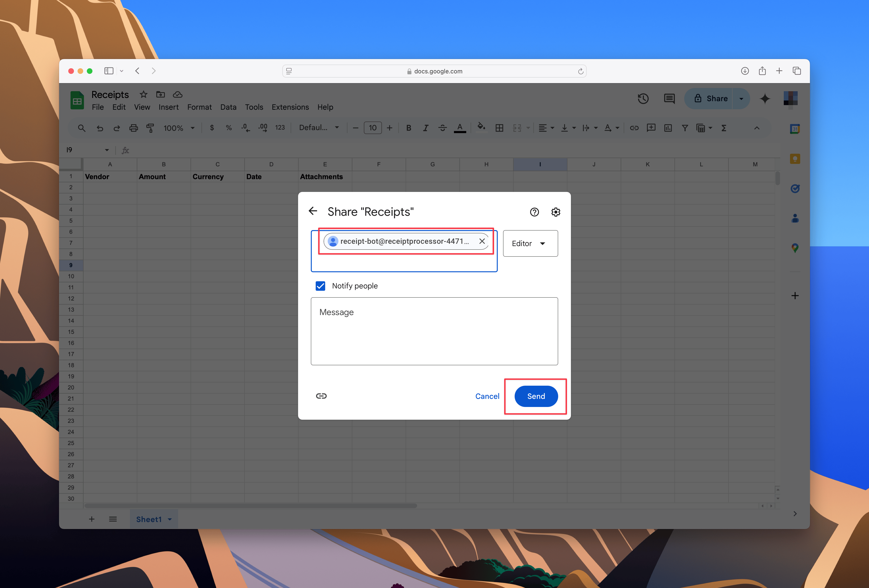Open Google Maps side panel icon

point(795,248)
